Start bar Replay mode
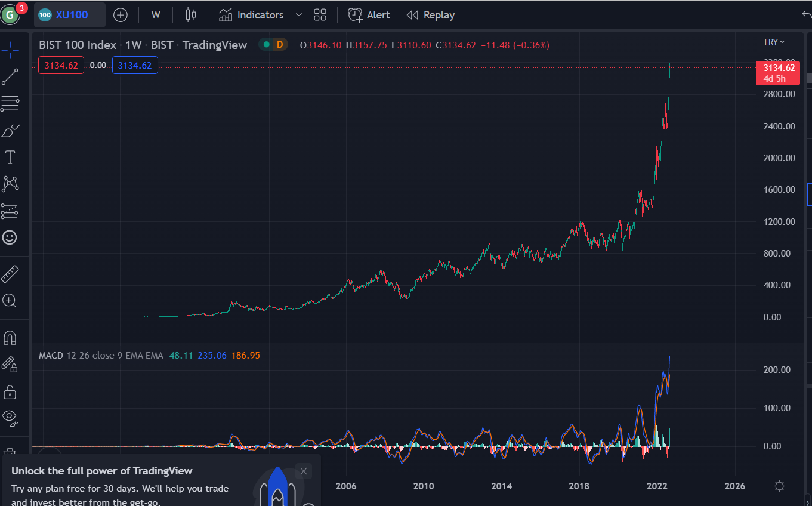Image resolution: width=812 pixels, height=506 pixels. tap(430, 15)
